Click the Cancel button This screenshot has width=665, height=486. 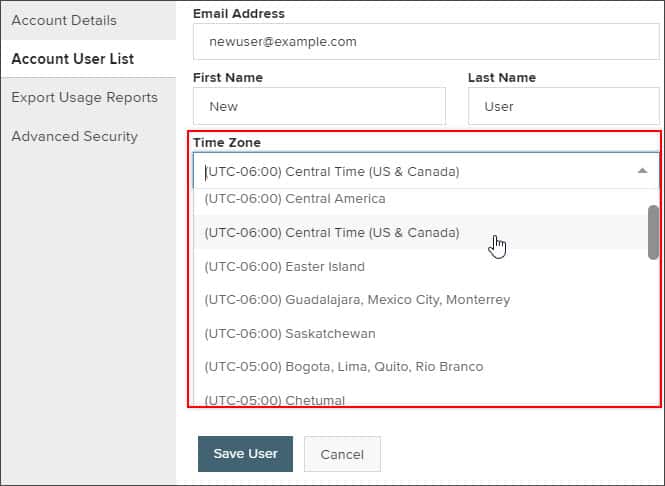tap(342, 454)
